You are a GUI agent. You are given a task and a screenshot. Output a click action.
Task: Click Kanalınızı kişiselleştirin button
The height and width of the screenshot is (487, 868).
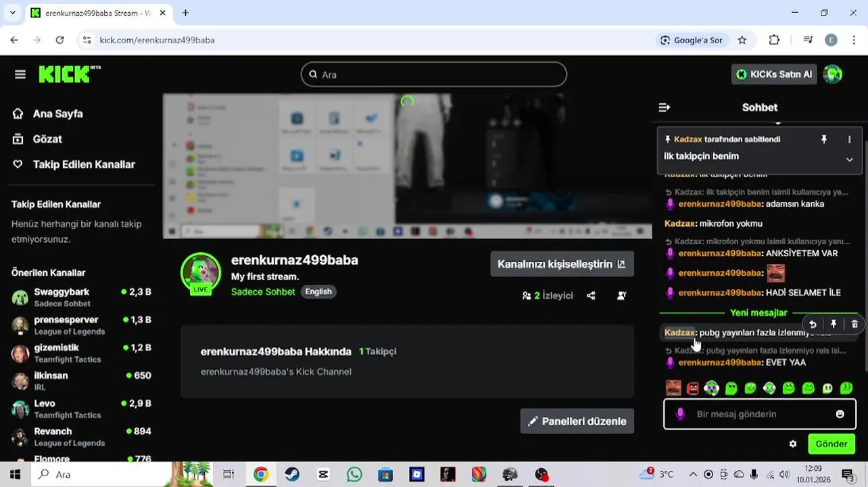(x=562, y=264)
